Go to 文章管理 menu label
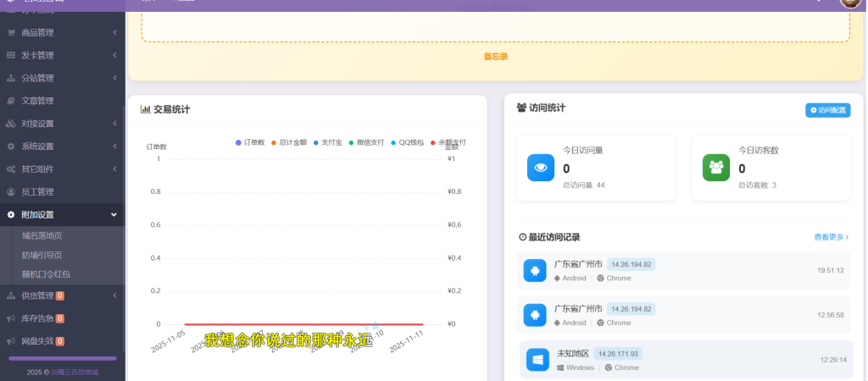 pos(37,101)
